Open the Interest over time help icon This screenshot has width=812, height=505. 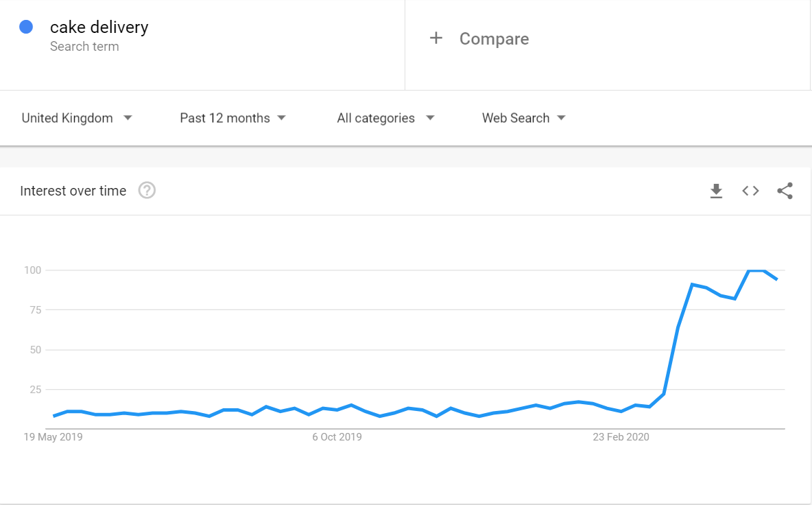pos(147,191)
